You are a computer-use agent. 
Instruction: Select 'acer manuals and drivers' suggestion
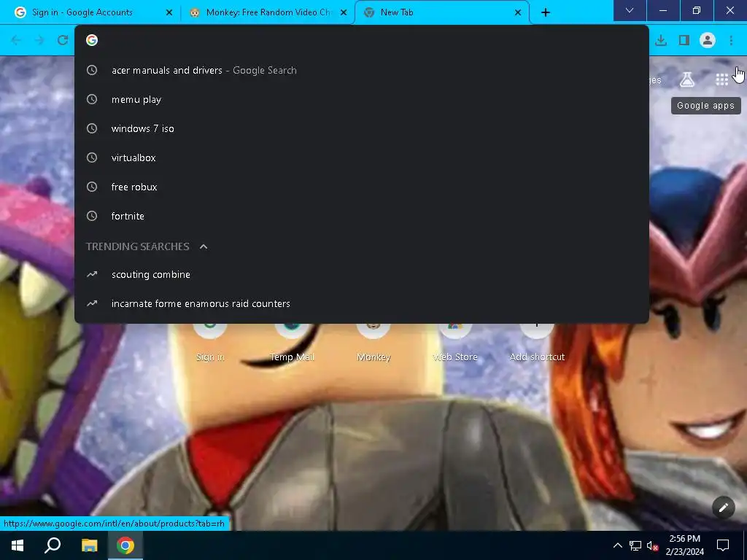click(x=362, y=70)
